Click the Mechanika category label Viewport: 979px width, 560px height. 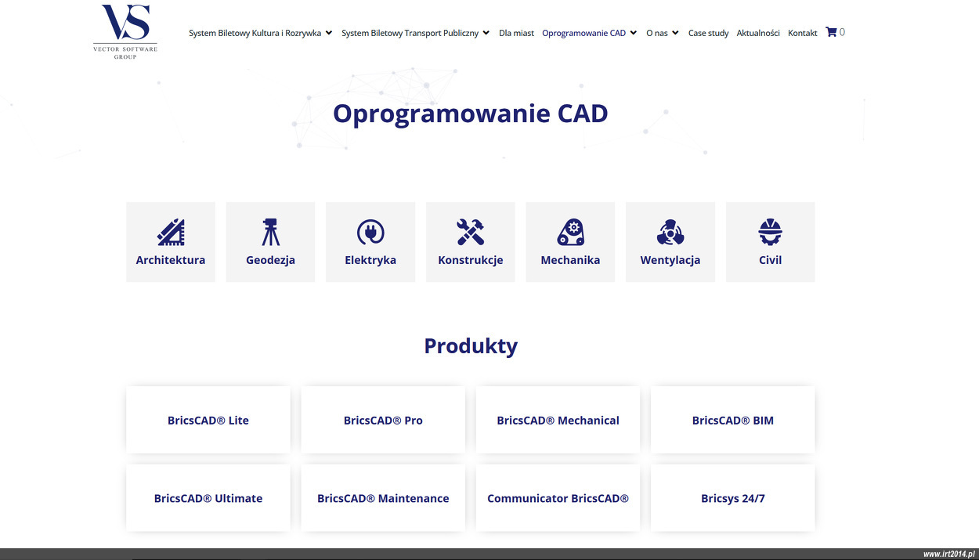[x=570, y=260]
